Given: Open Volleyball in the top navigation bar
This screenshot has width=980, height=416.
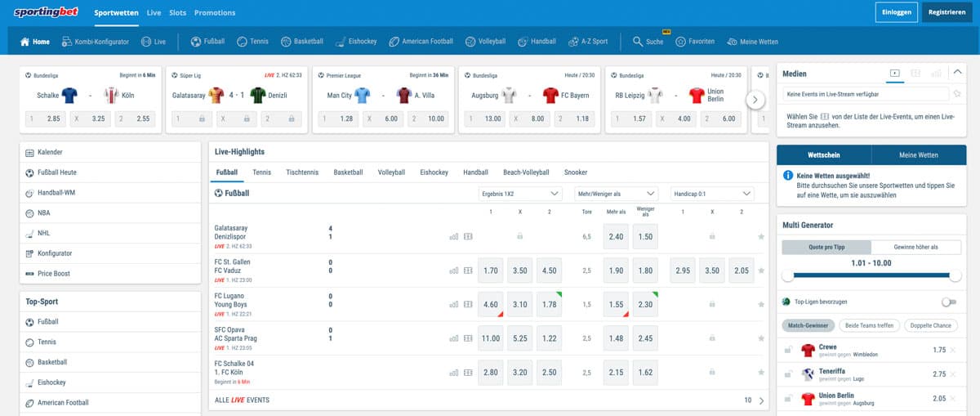Looking at the screenshot, I should click(486, 42).
